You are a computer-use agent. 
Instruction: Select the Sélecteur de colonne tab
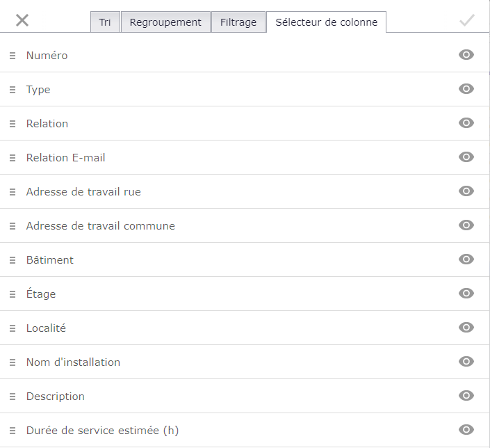point(326,22)
